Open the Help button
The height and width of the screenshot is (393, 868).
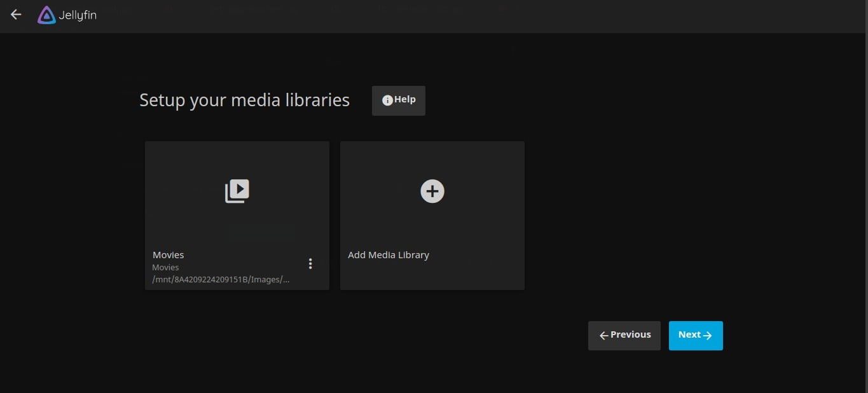[399, 100]
